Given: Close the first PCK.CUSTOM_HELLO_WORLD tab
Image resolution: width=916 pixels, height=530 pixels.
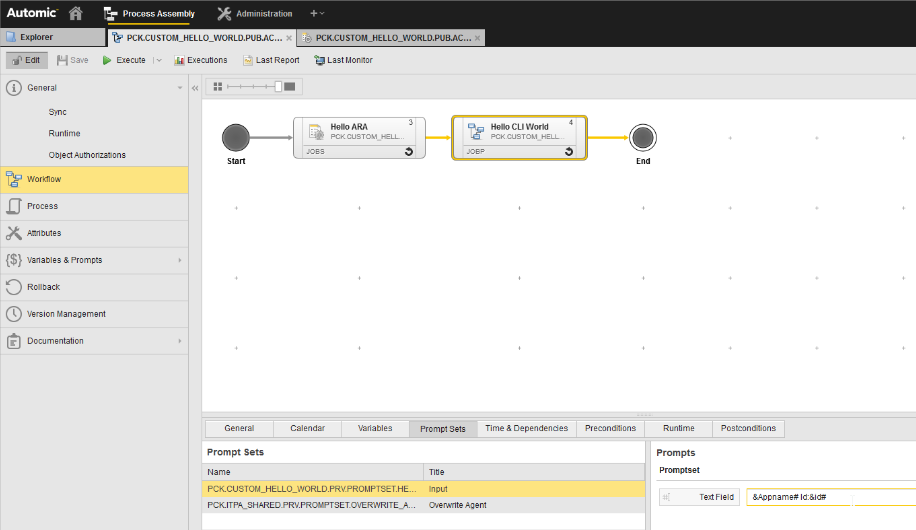Looking at the screenshot, I should [x=289, y=38].
